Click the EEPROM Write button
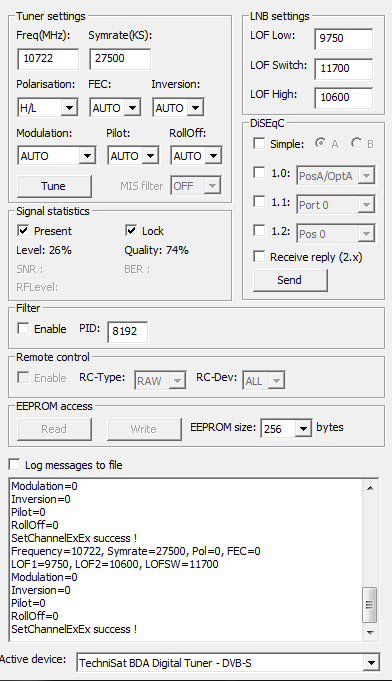The image size is (392, 681). click(144, 429)
